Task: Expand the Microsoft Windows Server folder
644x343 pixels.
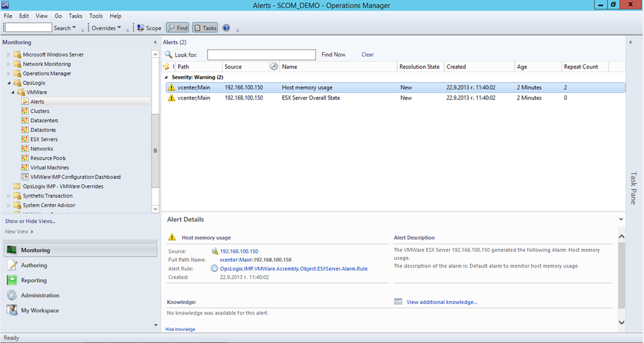Action: [x=9, y=55]
